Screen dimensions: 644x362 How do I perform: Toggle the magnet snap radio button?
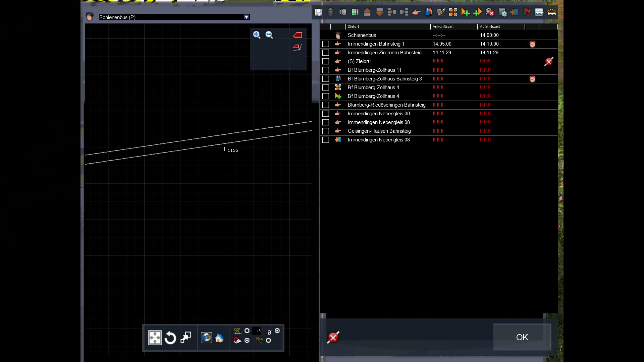click(x=247, y=341)
